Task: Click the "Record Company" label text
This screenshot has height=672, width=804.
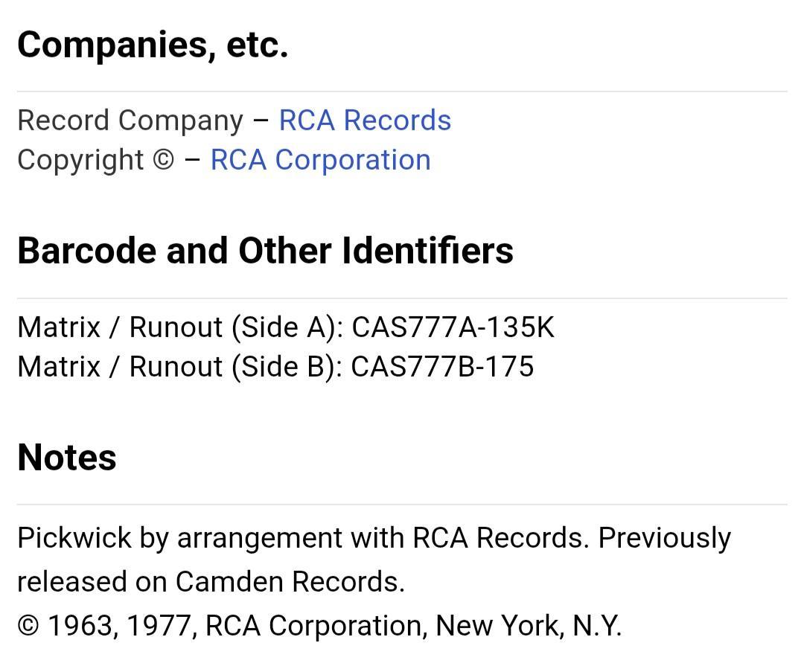Action: click(130, 121)
